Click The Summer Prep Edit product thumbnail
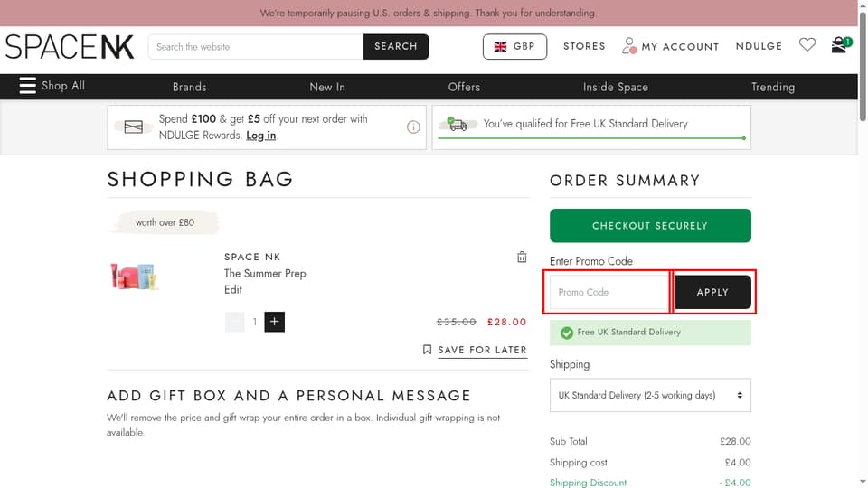 click(x=135, y=277)
